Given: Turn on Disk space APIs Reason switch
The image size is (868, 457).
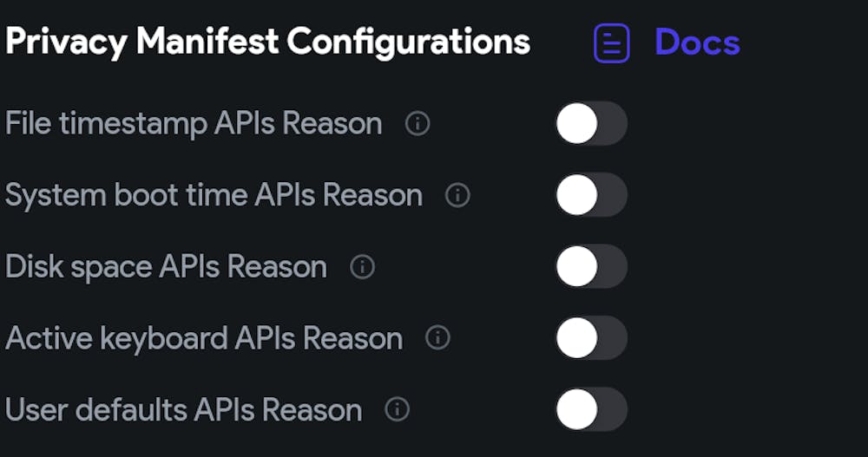Looking at the screenshot, I should [x=591, y=266].
